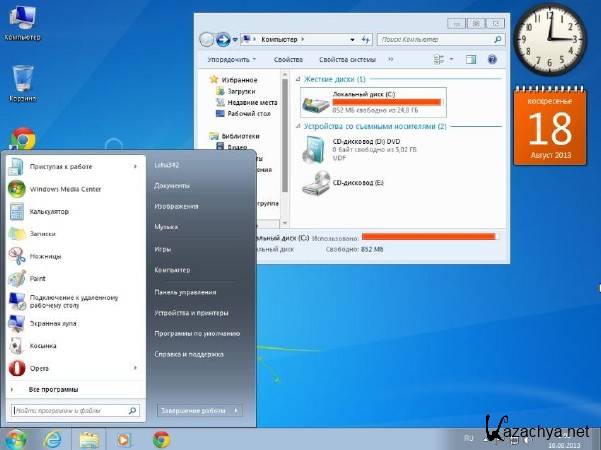601x450 pixels.
Task: Open the Корзина recycle bin icon
Action: 22,83
